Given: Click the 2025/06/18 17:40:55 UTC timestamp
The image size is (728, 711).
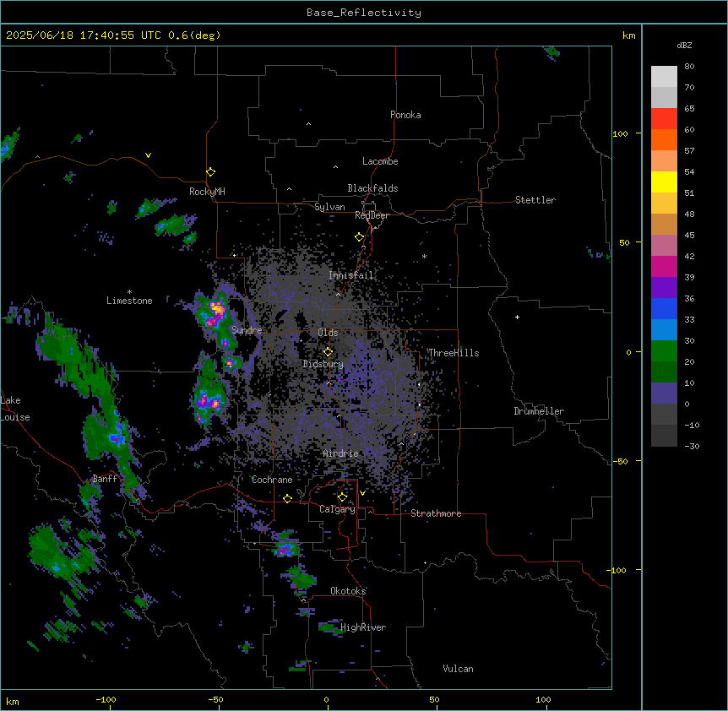Looking at the screenshot, I should [113, 35].
